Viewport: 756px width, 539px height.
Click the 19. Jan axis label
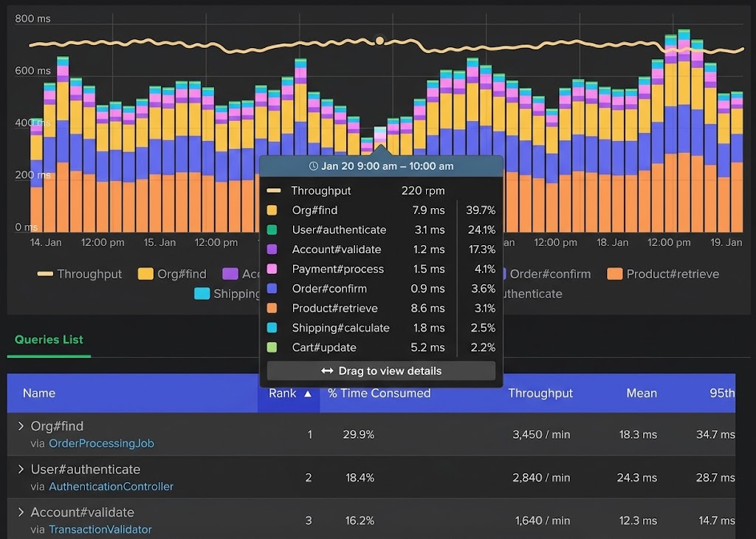tap(726, 242)
